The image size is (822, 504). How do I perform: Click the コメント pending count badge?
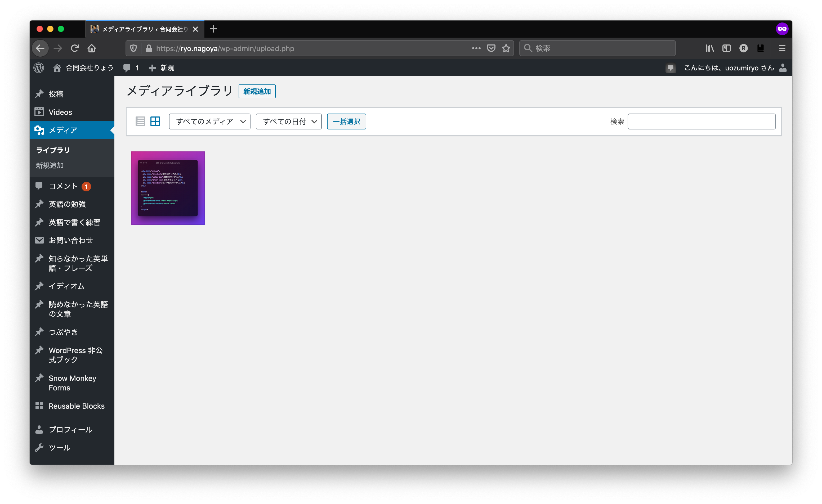[x=86, y=186]
